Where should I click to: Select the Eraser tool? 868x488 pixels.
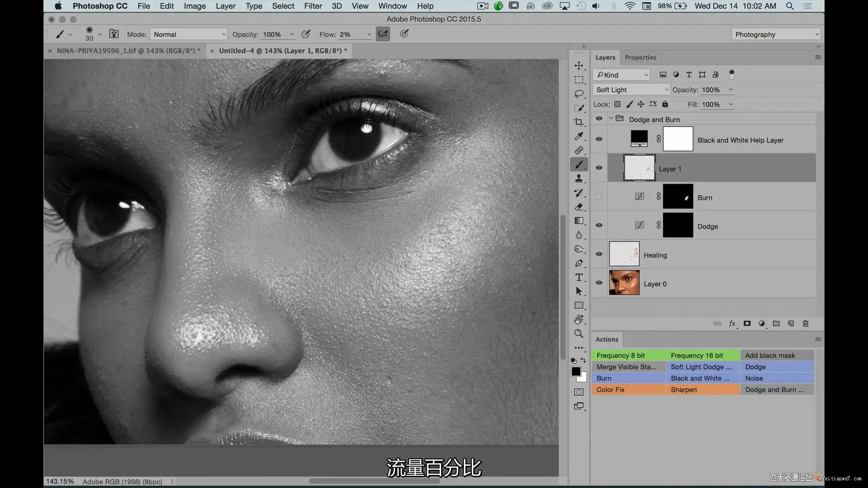pos(579,207)
